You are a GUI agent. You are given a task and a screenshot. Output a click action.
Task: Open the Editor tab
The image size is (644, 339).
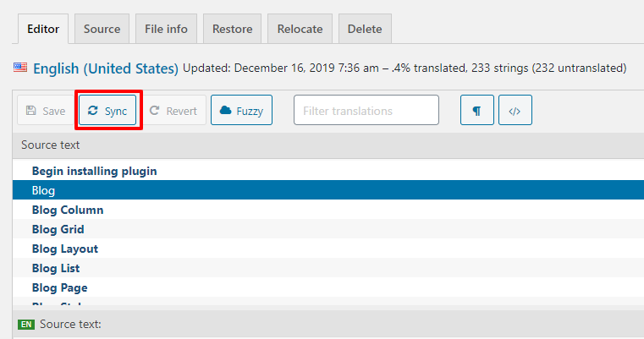pyautogui.click(x=43, y=29)
